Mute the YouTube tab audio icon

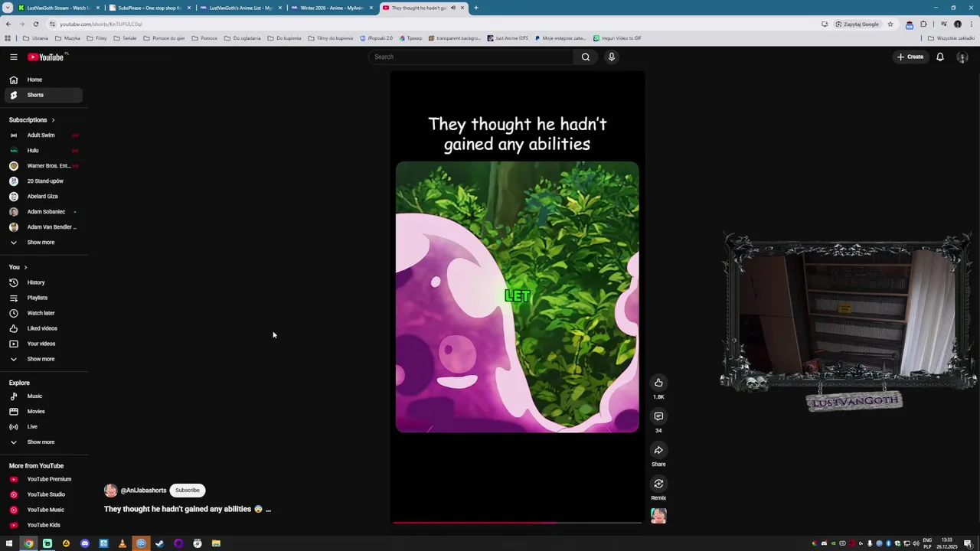pyautogui.click(x=452, y=8)
